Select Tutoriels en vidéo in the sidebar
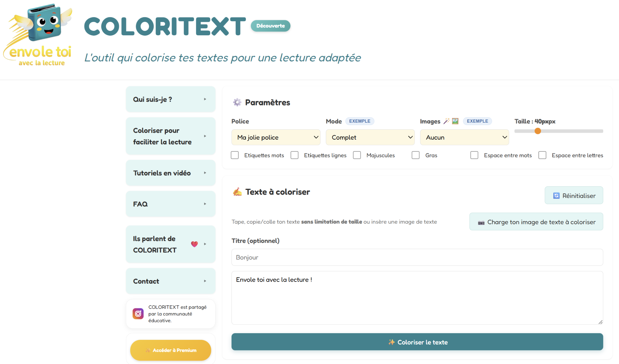This screenshot has height=364, width=619. click(170, 173)
